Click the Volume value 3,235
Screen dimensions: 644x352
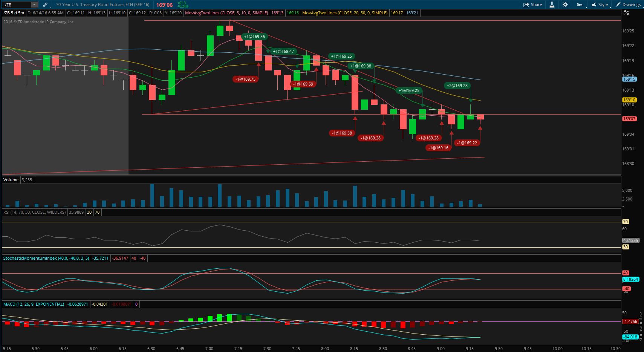pyautogui.click(x=27, y=180)
